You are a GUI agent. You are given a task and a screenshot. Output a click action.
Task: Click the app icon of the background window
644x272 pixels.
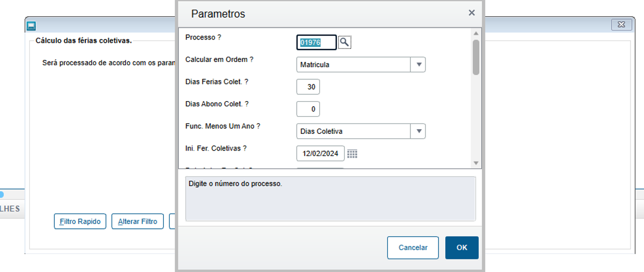pyautogui.click(x=31, y=25)
